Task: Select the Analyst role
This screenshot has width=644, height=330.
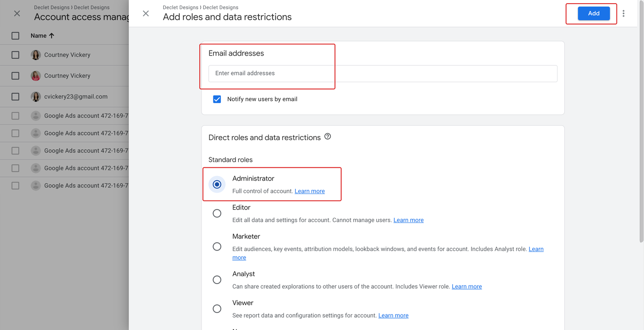Action: [217, 280]
